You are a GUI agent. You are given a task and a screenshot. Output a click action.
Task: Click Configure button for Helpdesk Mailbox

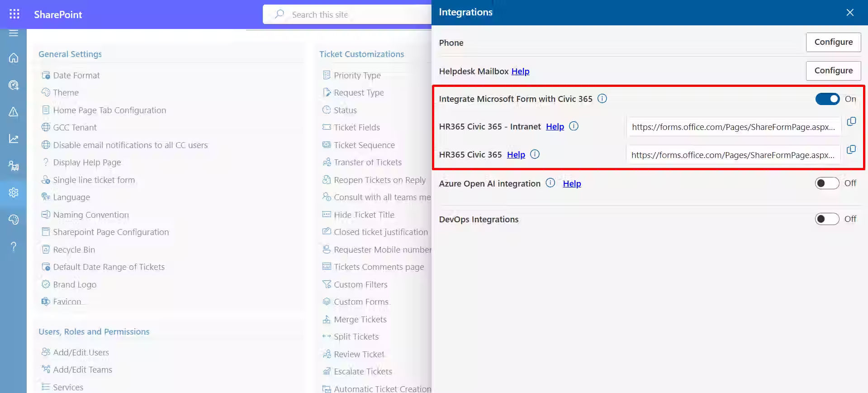(833, 71)
